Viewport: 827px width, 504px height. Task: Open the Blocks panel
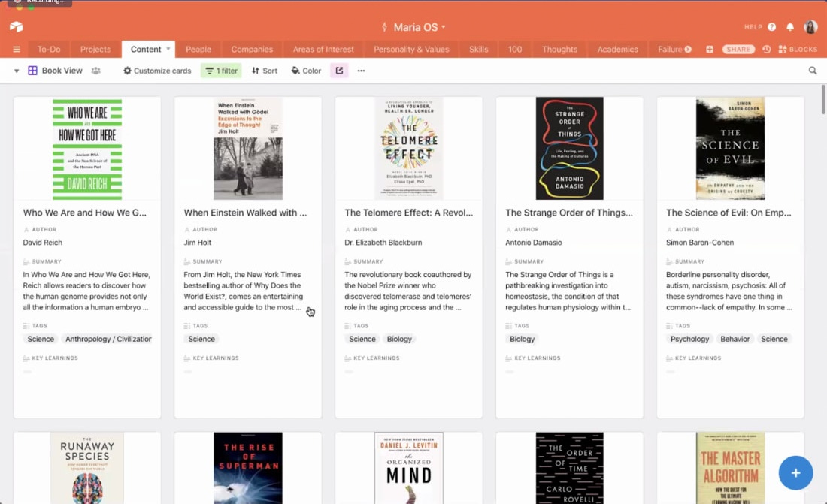point(798,50)
